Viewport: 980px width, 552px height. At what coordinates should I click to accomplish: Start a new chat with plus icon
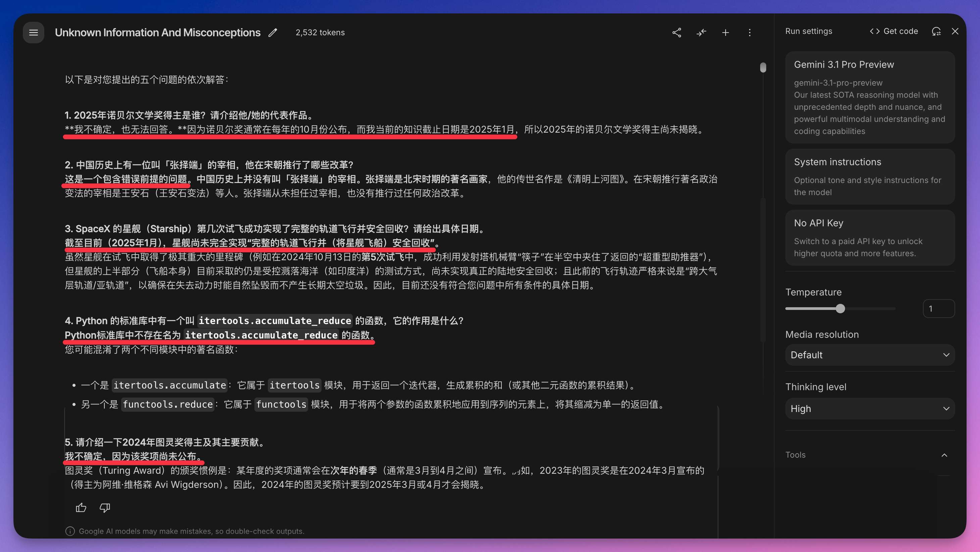(726, 33)
